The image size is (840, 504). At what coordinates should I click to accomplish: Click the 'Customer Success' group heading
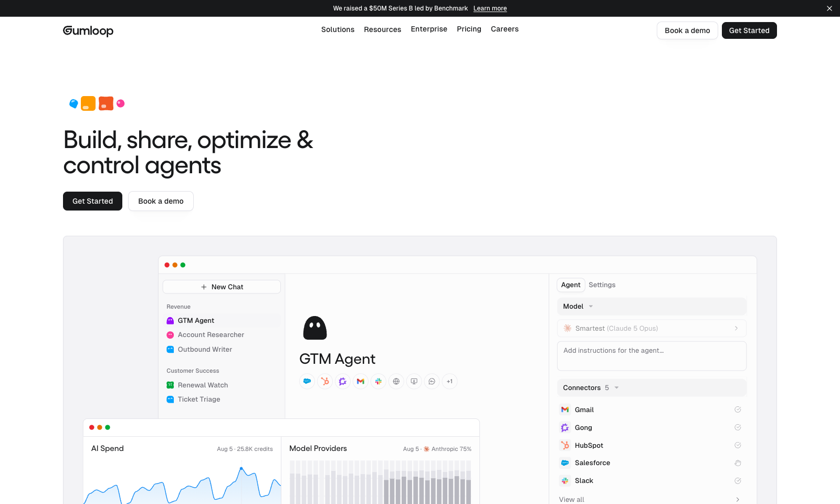(x=193, y=371)
